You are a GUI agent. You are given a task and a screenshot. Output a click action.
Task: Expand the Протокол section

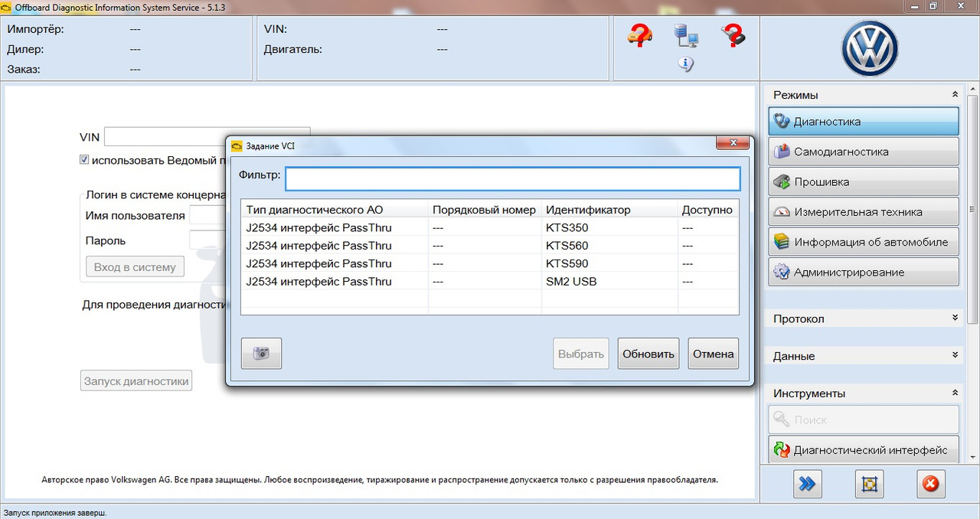click(955, 318)
